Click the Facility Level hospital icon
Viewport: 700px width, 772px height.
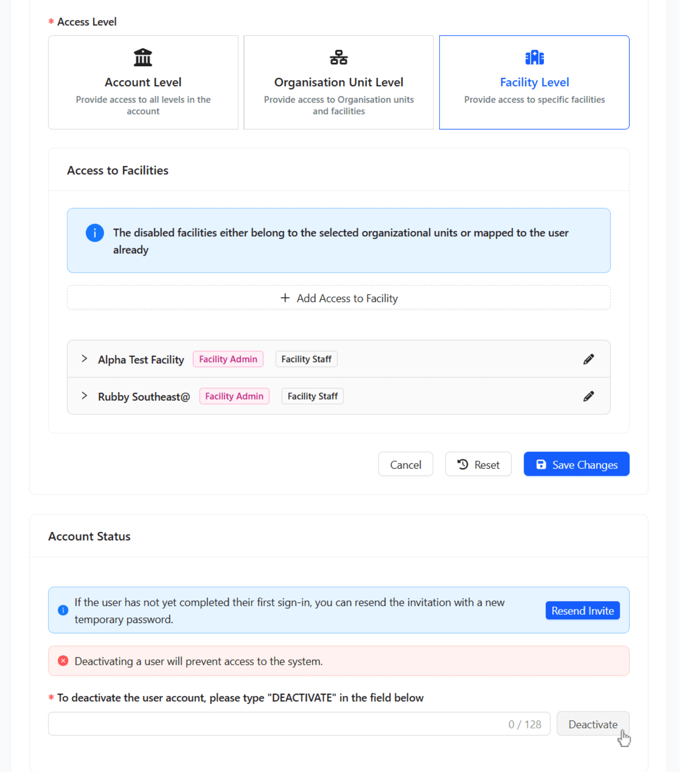534,58
